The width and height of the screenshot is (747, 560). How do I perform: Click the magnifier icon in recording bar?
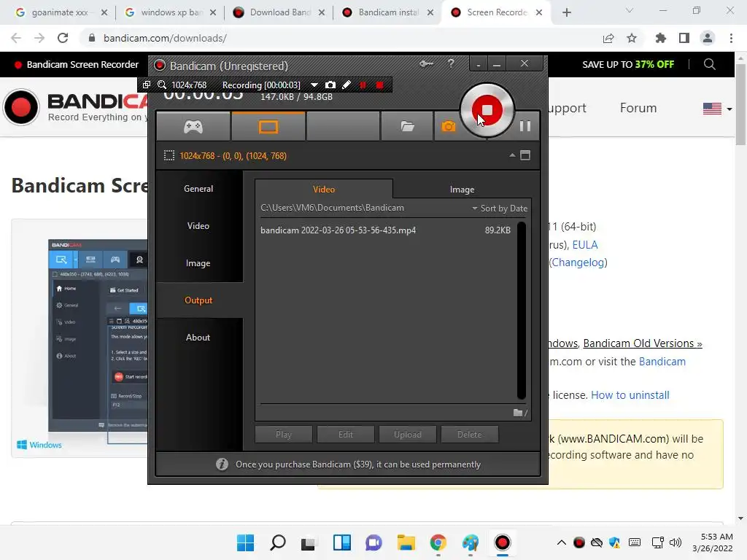tap(162, 85)
